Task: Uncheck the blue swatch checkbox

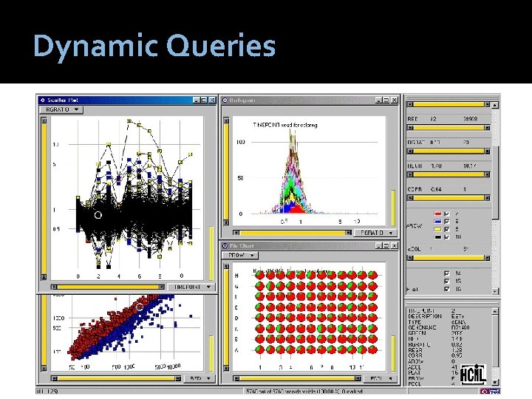Action: coord(447,222)
